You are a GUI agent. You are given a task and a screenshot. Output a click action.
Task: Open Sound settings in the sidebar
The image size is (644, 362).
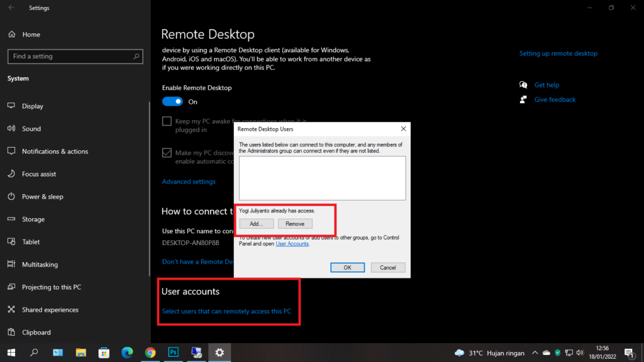point(31,129)
